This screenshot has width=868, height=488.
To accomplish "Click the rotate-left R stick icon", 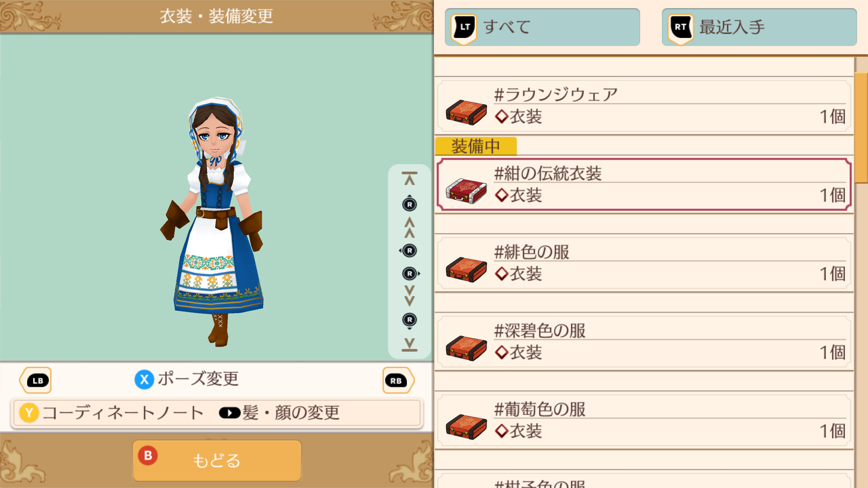I will [409, 251].
